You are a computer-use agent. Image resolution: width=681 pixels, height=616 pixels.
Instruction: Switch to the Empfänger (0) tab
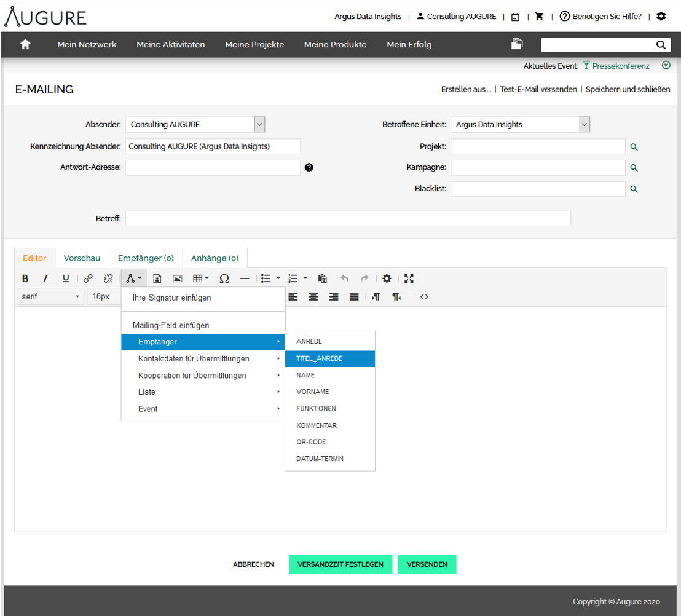point(146,258)
